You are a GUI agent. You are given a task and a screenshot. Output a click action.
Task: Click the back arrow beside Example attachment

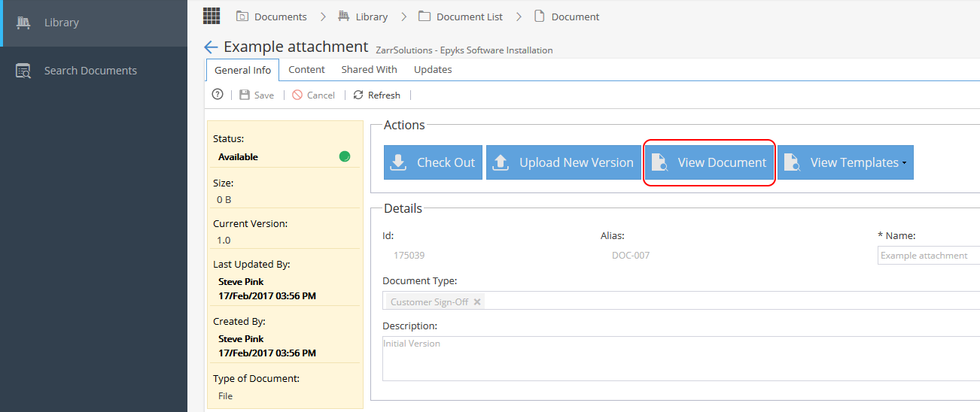tap(211, 47)
